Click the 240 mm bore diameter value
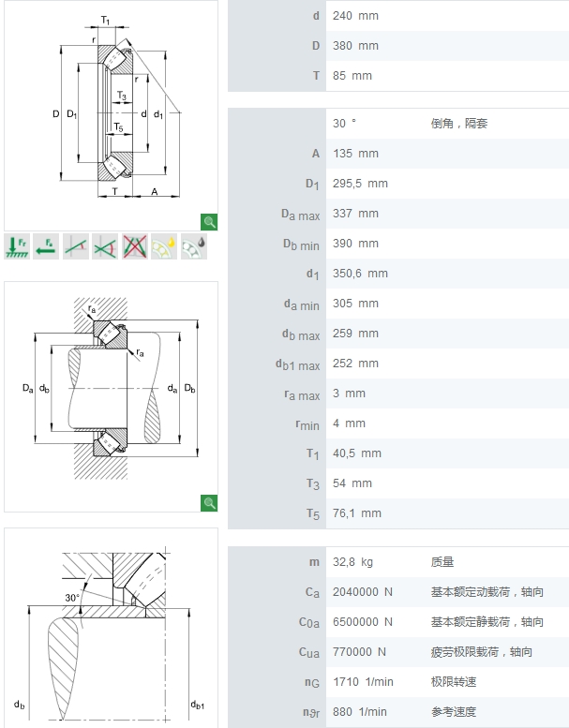The width and height of the screenshot is (569, 728). point(355,16)
